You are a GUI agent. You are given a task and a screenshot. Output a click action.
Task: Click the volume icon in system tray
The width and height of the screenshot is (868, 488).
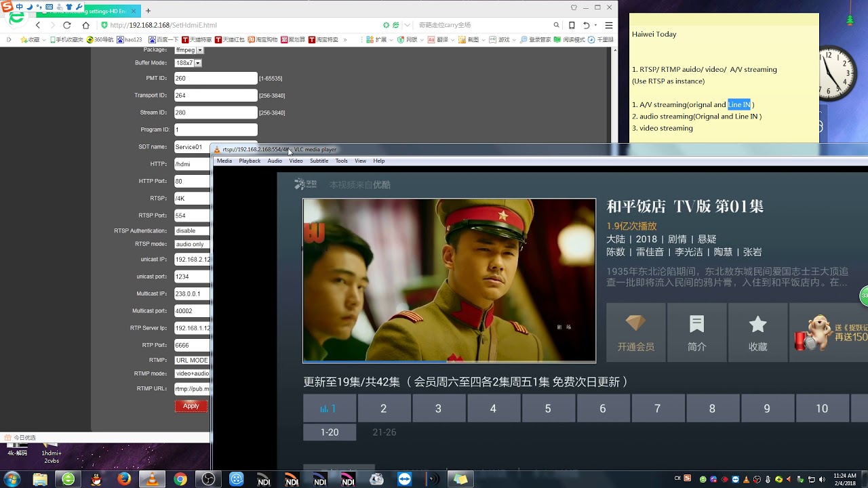pyautogui.click(x=823, y=479)
